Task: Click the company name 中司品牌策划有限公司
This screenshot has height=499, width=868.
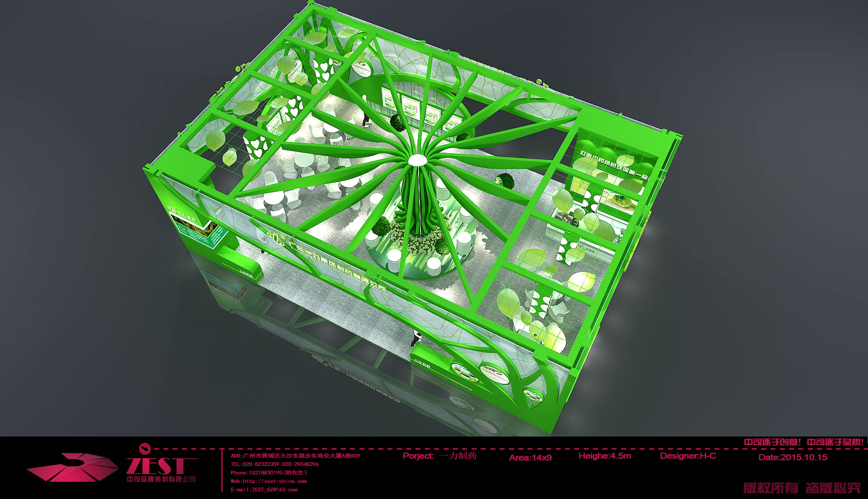Action: [x=161, y=479]
